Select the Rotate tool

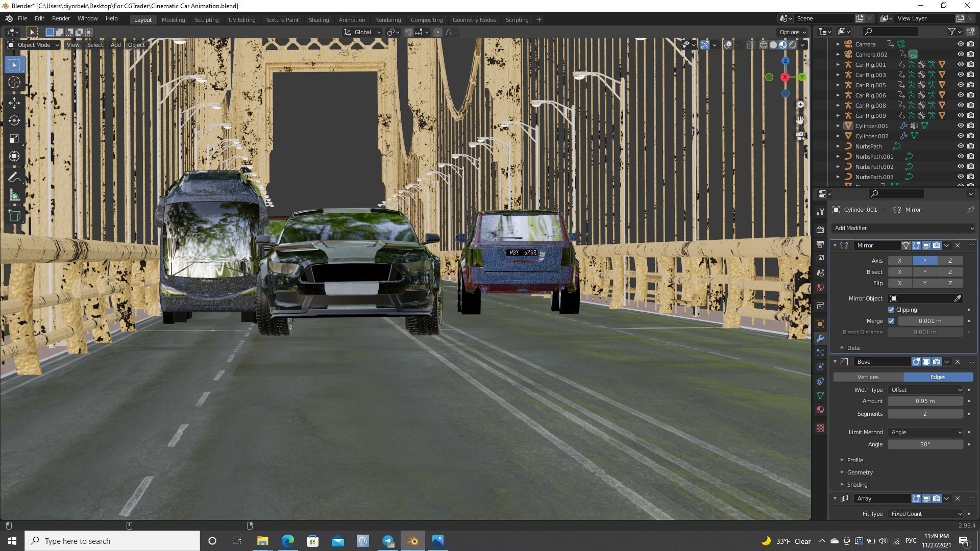[x=14, y=121]
